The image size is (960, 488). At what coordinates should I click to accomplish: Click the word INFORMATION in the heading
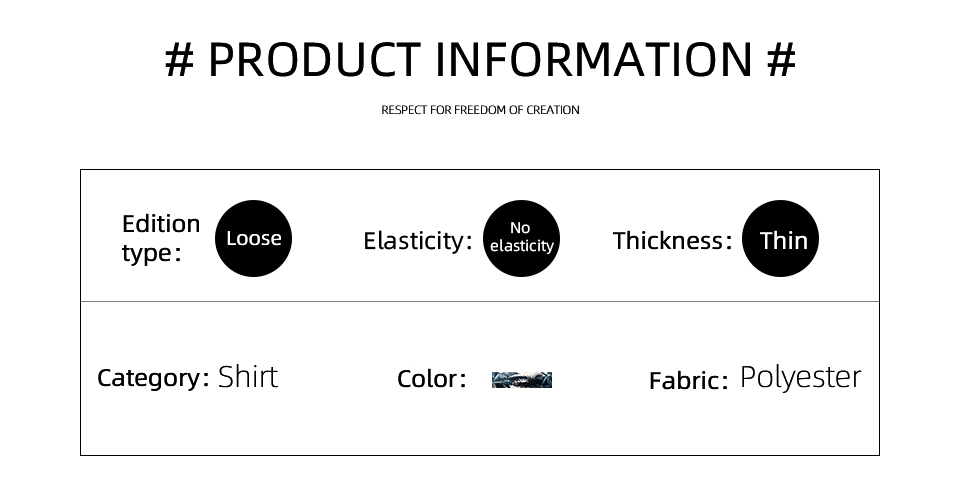tap(593, 60)
